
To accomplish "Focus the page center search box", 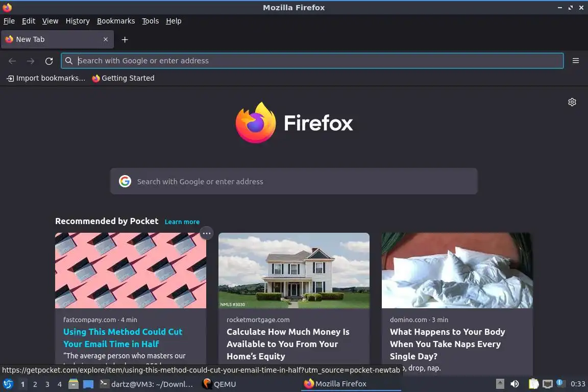I will (293, 181).
